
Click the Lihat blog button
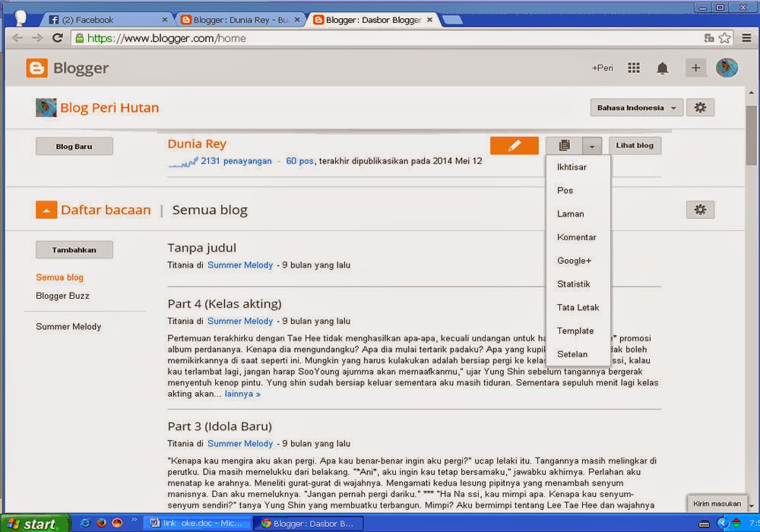[635, 145]
